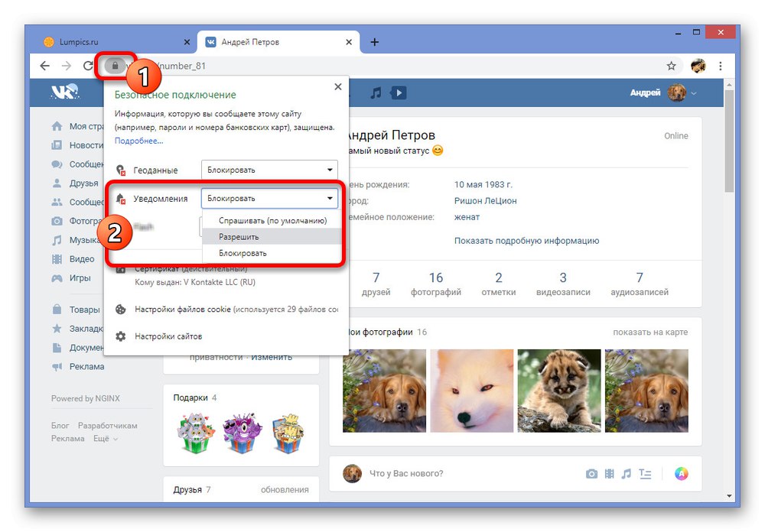Open VK video player icon in header

tap(398, 92)
